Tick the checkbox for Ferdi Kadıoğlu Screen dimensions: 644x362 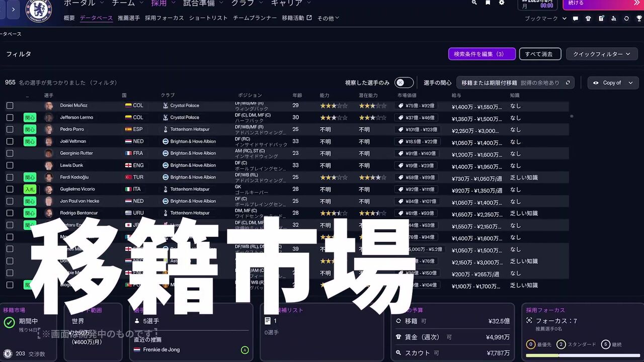[x=10, y=177]
